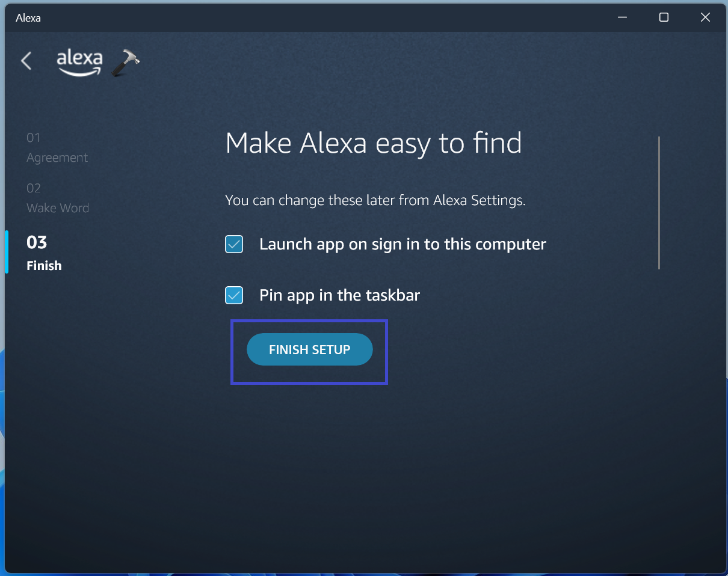Maximize the Alexa window
Image resolution: width=728 pixels, height=576 pixels.
click(664, 17)
